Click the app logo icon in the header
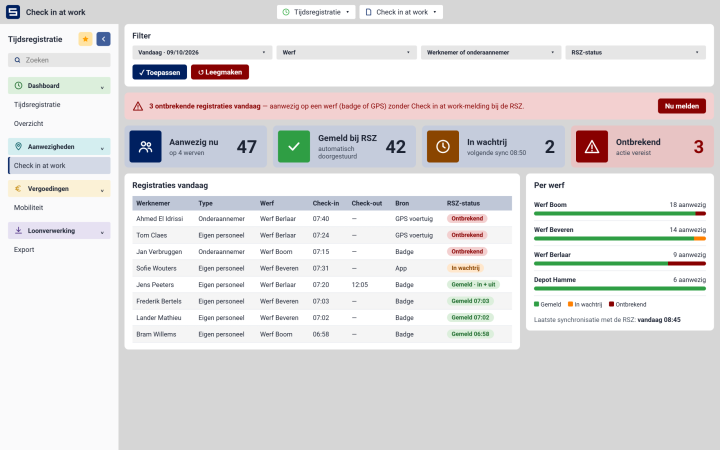This screenshot has height=450, width=720. 13,12
